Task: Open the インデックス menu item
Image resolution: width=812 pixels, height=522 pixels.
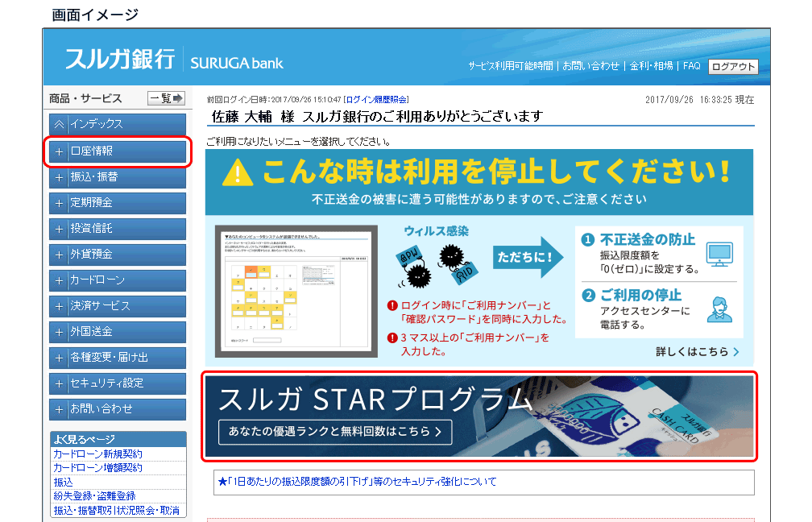Action: [x=118, y=124]
